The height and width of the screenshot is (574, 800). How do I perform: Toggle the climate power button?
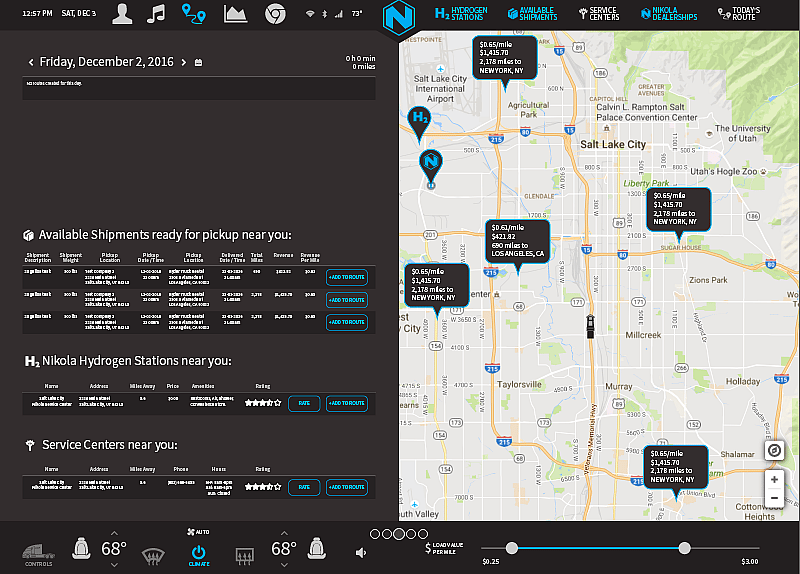(x=198, y=552)
